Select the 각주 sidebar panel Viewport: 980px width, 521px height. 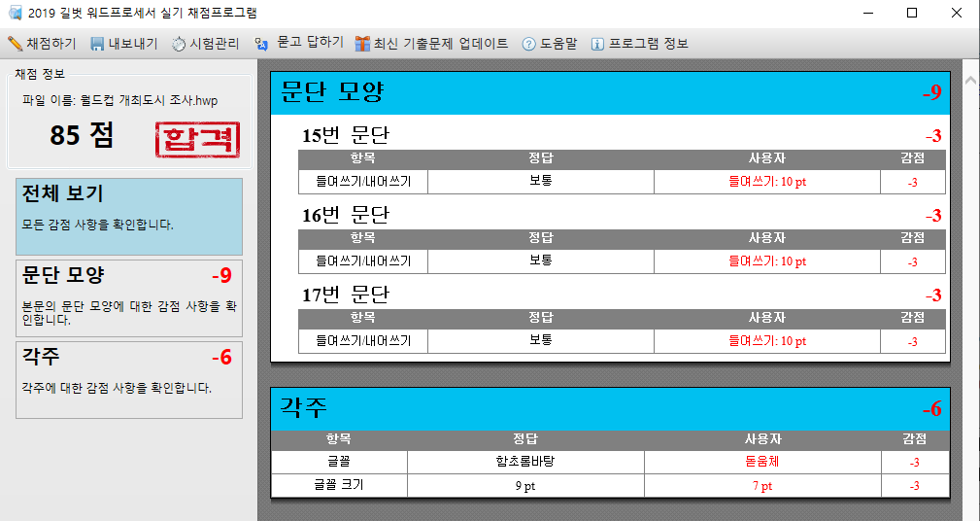pos(129,380)
